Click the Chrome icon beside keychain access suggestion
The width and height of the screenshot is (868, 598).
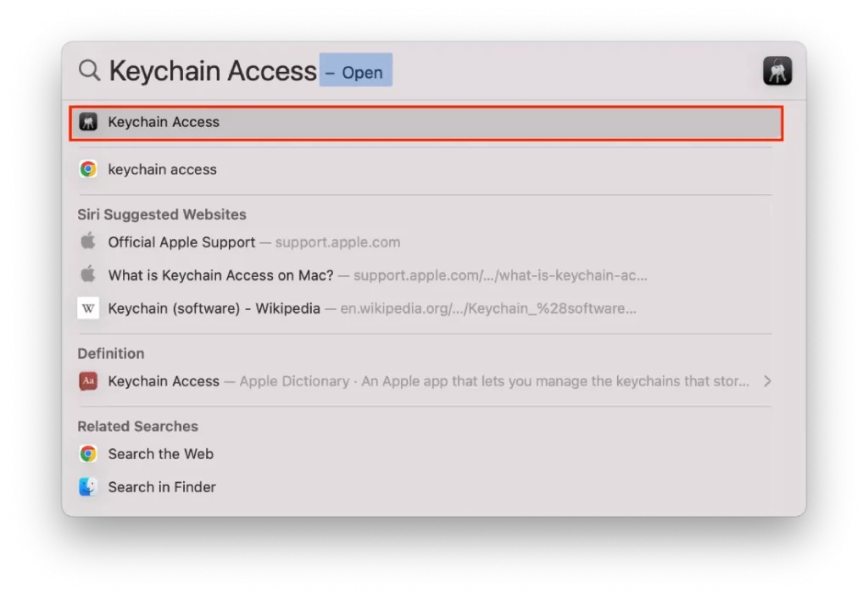(88, 169)
